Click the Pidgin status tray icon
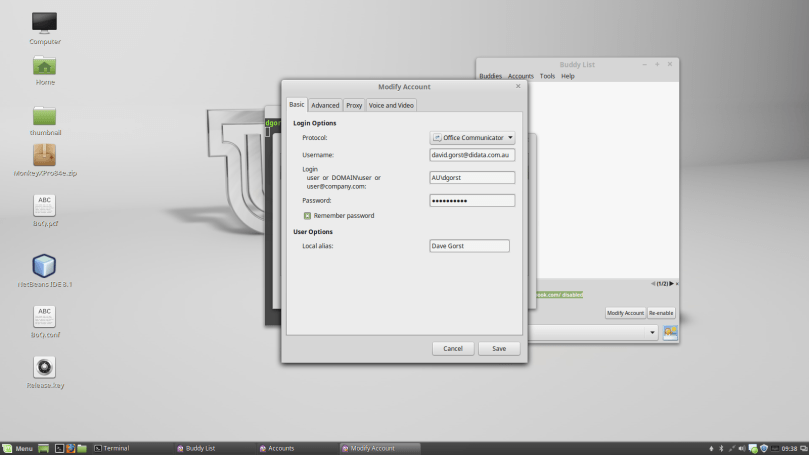Viewport: 809px width, 455px height. click(x=753, y=449)
